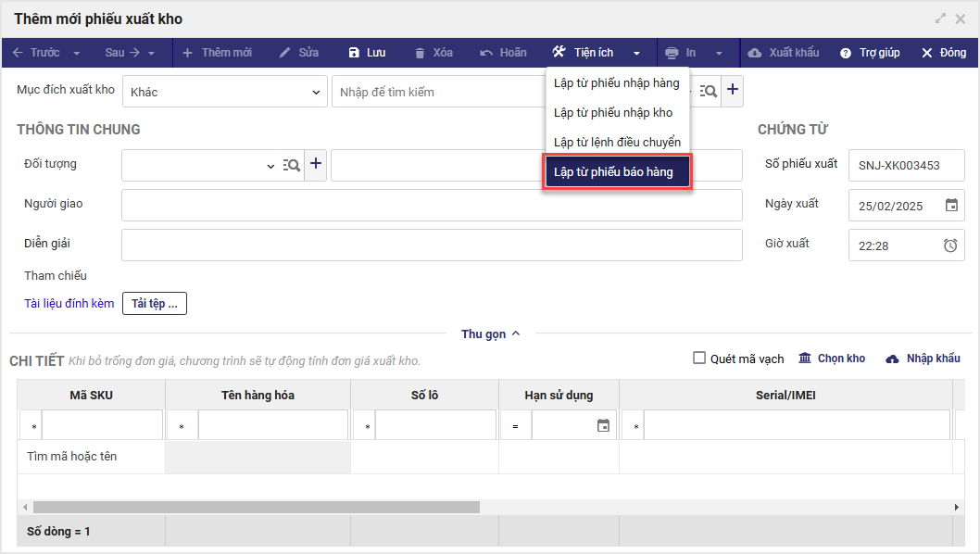
Task: Click the Số phiếu xuất field
Action: click(x=906, y=165)
